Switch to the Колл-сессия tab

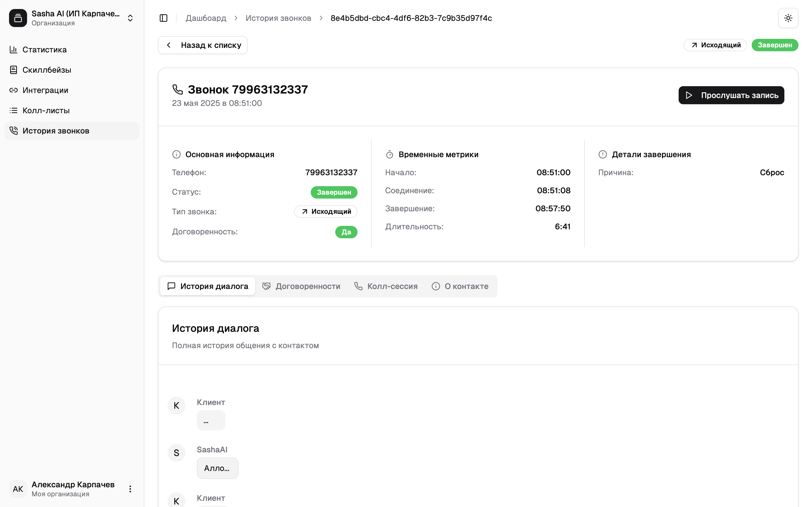[x=386, y=286]
